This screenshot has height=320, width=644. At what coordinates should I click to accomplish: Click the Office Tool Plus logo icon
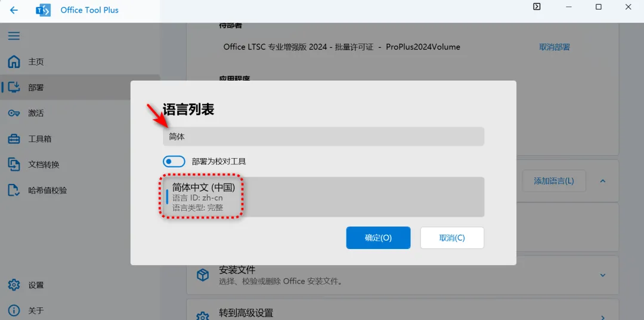click(x=43, y=10)
